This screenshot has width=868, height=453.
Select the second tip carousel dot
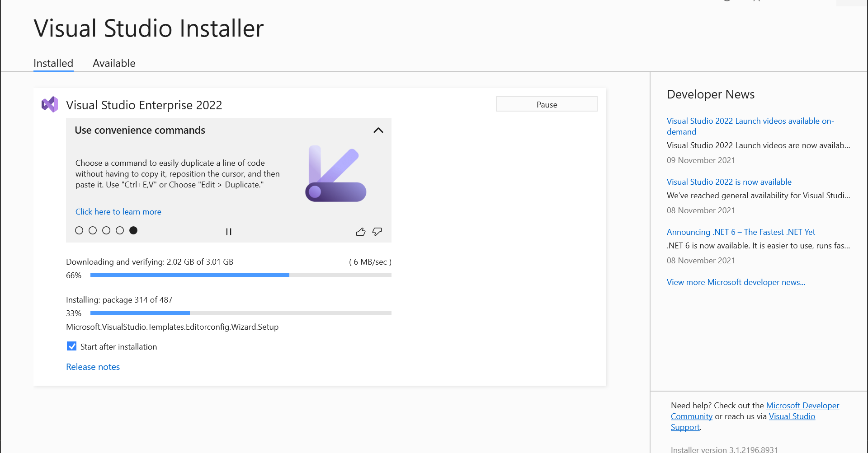(x=93, y=230)
